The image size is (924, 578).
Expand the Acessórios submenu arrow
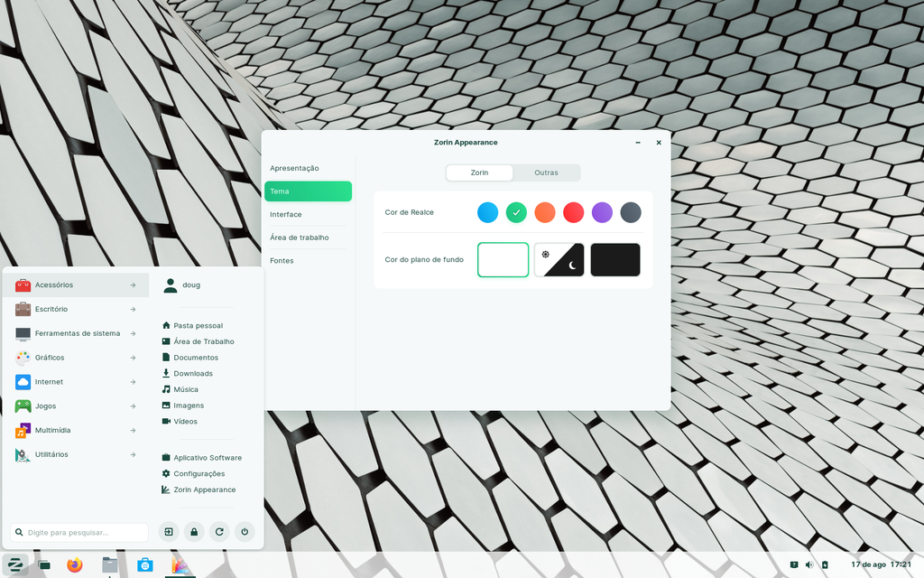134,284
